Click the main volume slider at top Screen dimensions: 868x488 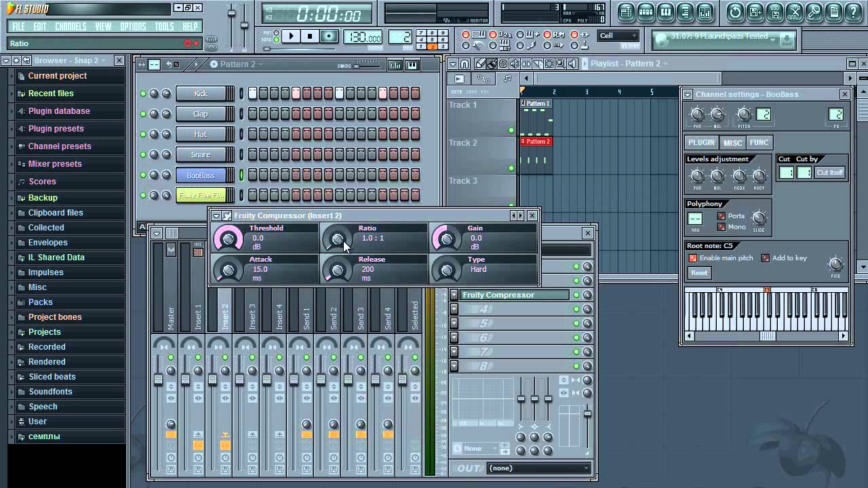pyautogui.click(x=231, y=14)
